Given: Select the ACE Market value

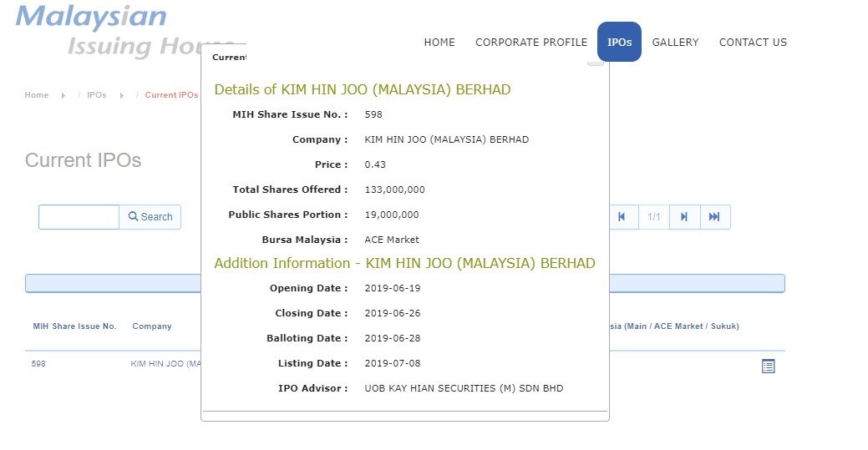Looking at the screenshot, I should pyautogui.click(x=391, y=240).
